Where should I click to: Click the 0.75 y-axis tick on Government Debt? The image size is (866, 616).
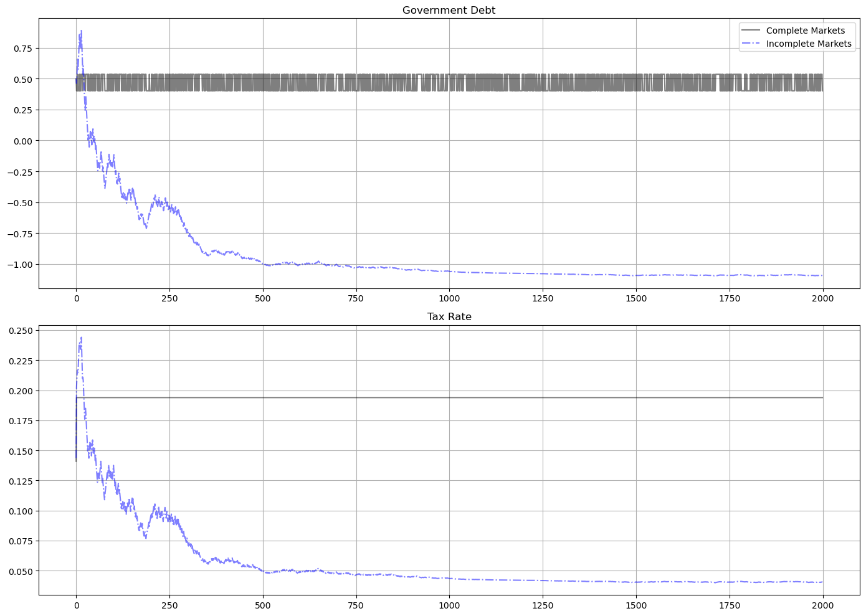pyautogui.click(x=21, y=49)
